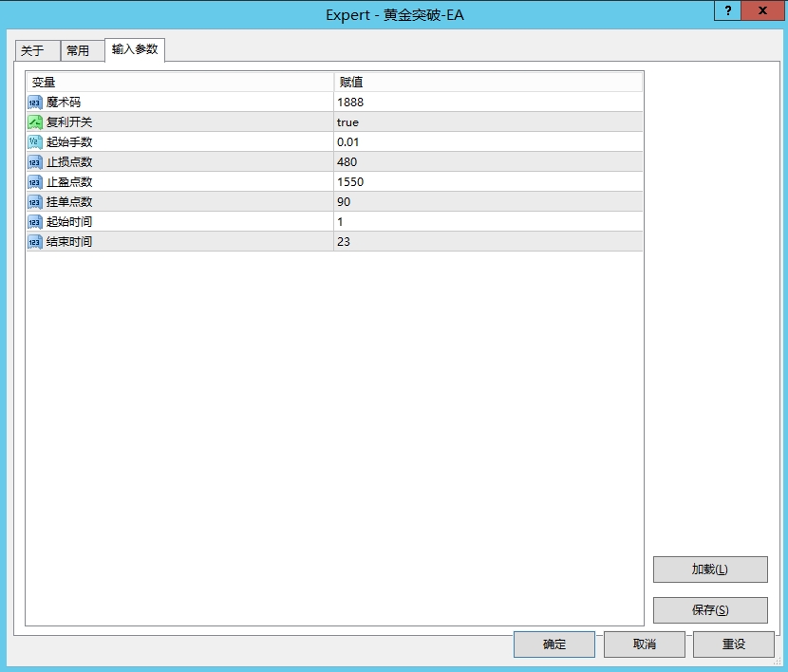Switch to the 关于 tab
788x672 pixels.
33,51
